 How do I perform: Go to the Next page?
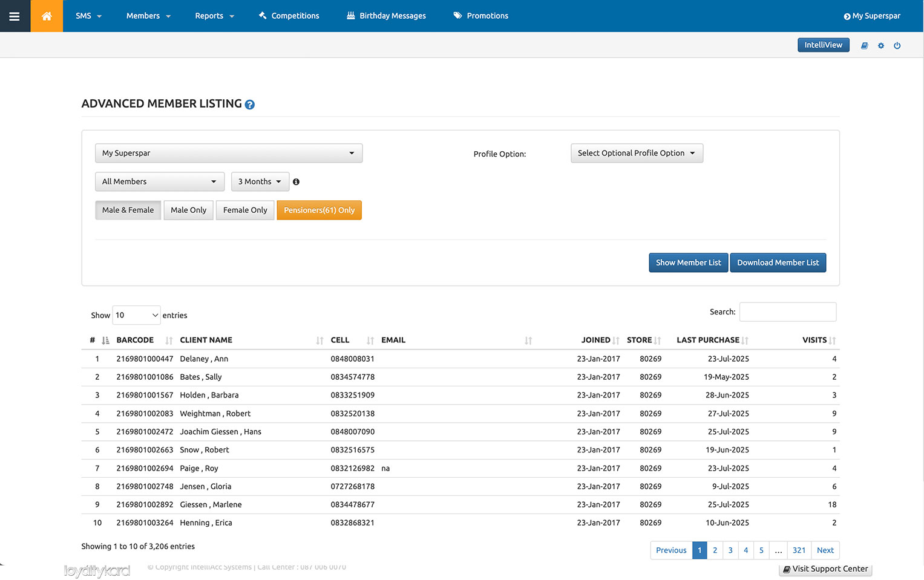(825, 550)
